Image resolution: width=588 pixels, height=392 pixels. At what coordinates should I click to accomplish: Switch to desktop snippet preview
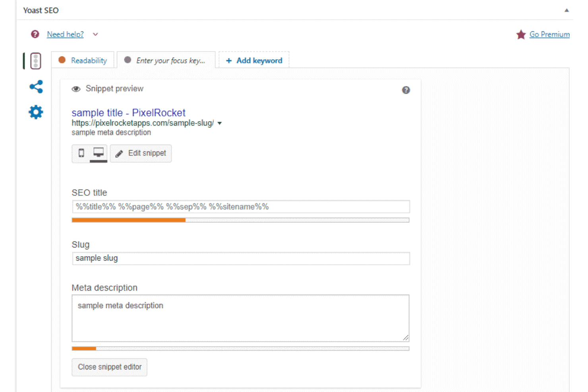point(99,153)
